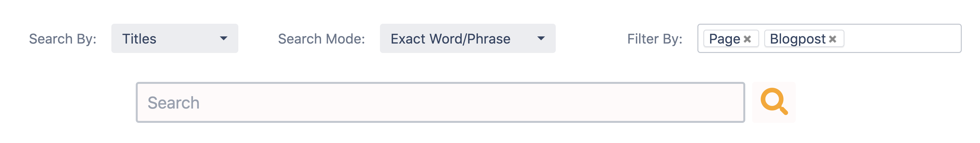Click the orange magnifying glass search icon
Image resolution: width=980 pixels, height=143 pixels.
tap(774, 102)
